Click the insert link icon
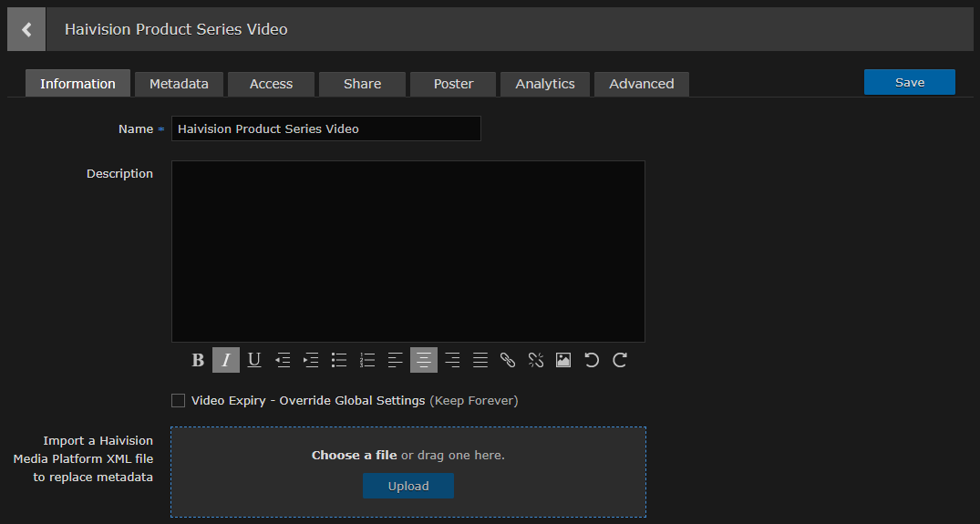 tap(508, 360)
